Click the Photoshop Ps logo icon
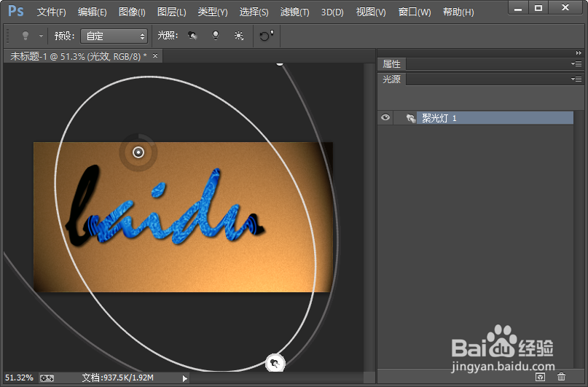 point(16,11)
